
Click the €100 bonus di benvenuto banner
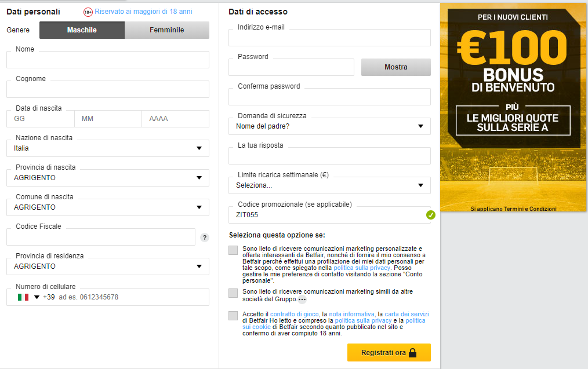(x=513, y=107)
